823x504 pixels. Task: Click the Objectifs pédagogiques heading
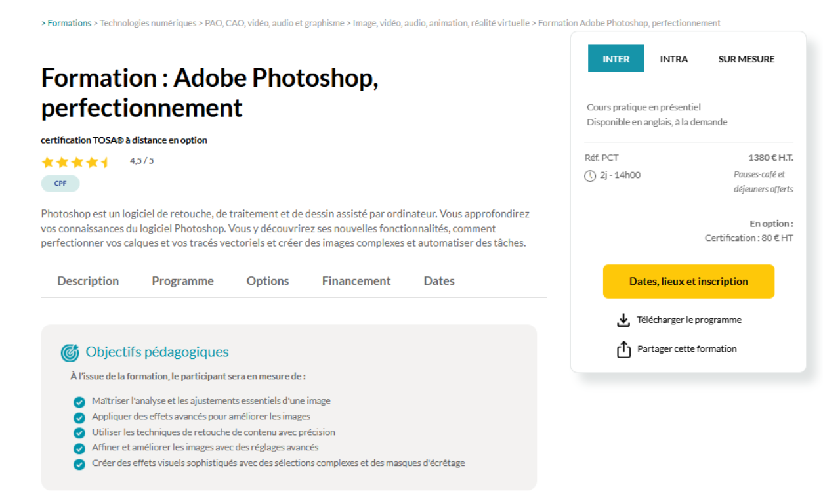pyautogui.click(x=158, y=352)
